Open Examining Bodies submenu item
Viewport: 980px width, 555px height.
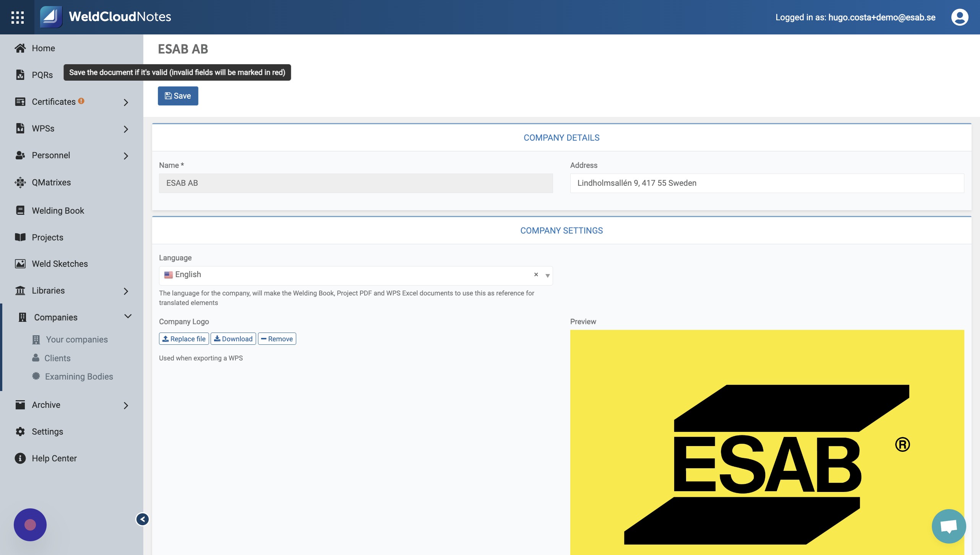[79, 376]
